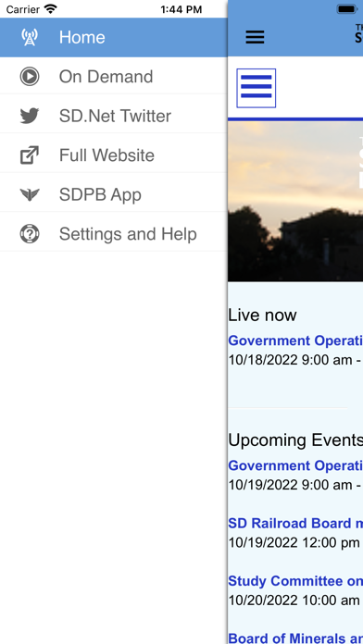
Task: Tap the Home antenna icon
Action: [30, 37]
